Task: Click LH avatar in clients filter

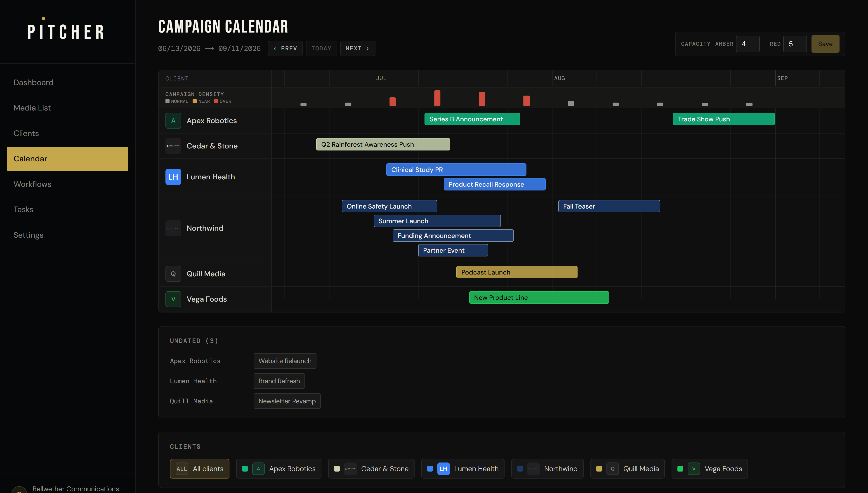Action: [x=443, y=469]
